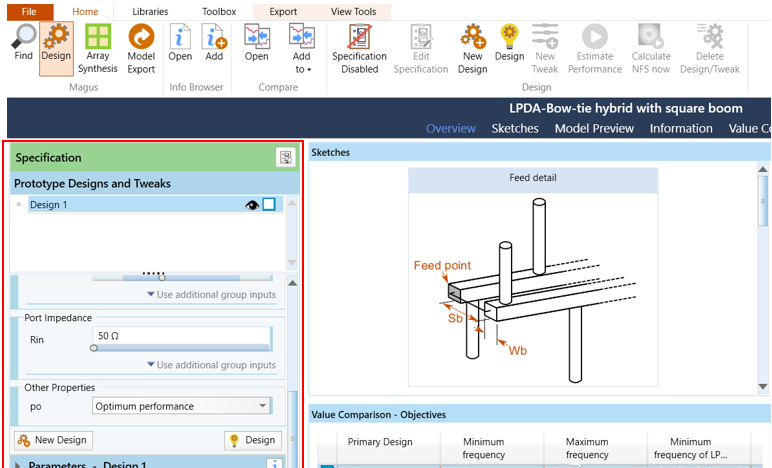Go to the Information section link

click(681, 128)
